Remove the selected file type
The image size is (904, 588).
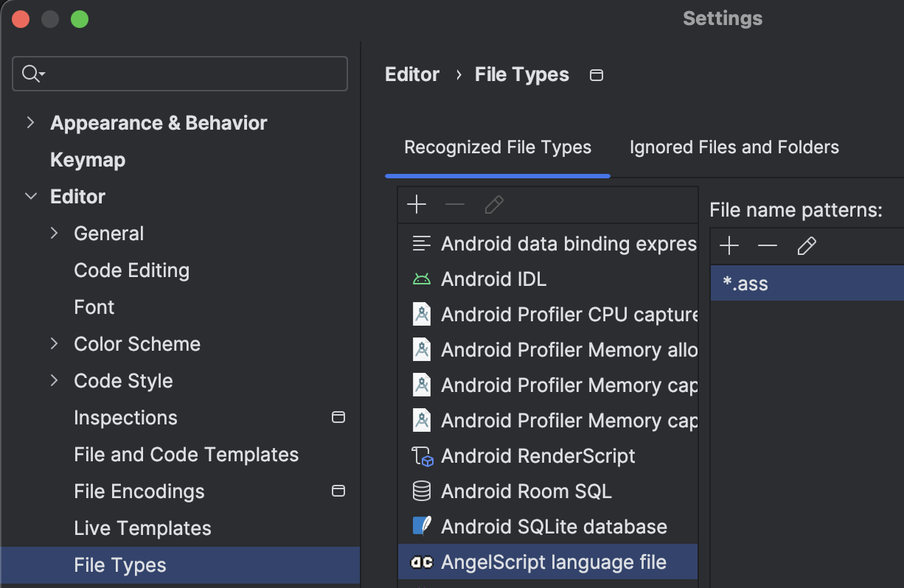click(x=455, y=205)
